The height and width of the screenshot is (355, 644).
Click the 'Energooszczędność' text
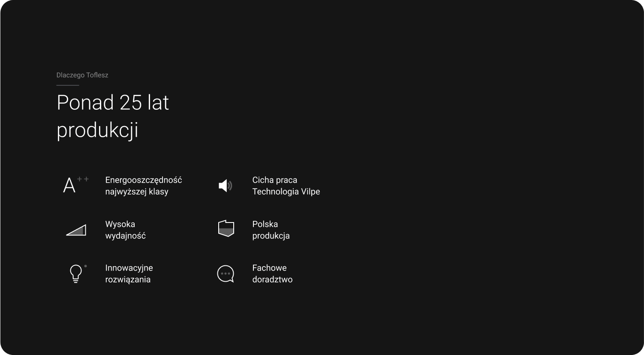point(143,180)
